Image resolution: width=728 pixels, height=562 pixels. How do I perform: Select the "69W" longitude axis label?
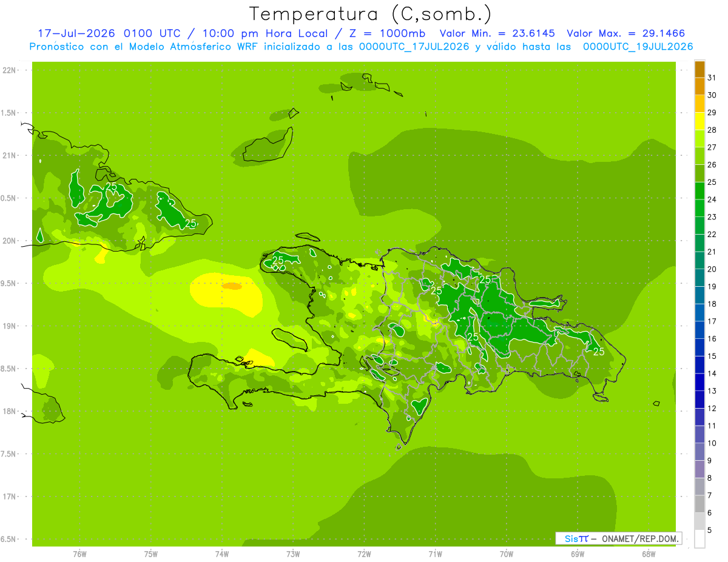(578, 554)
